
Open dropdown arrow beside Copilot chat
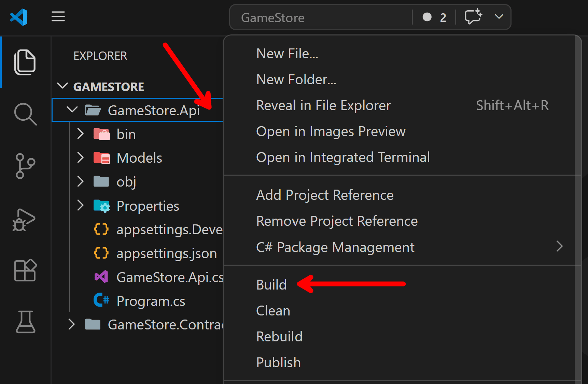click(x=499, y=17)
